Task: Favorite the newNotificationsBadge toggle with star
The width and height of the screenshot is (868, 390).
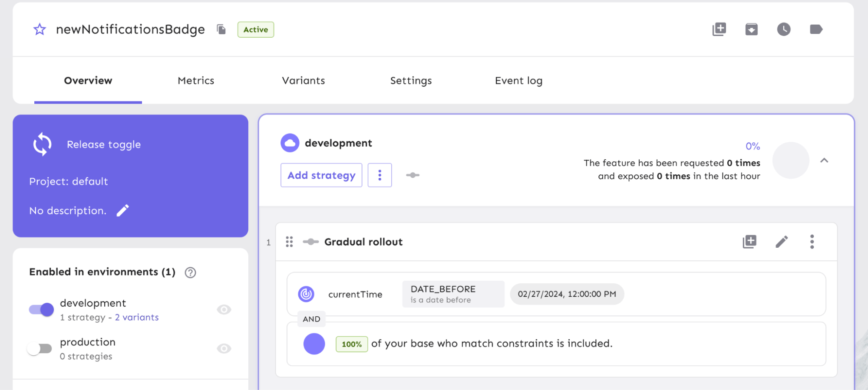Action: (40, 29)
